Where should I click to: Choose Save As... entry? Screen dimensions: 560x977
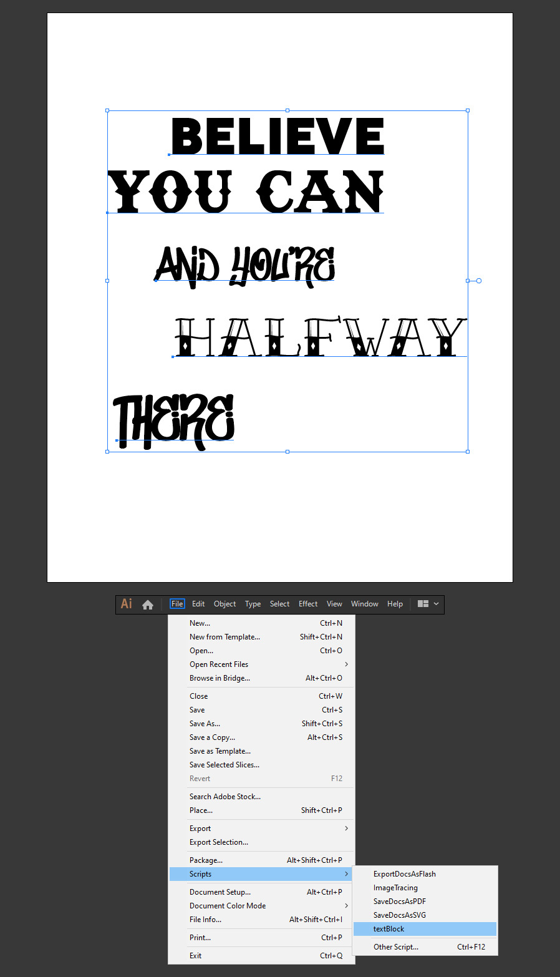(261, 724)
